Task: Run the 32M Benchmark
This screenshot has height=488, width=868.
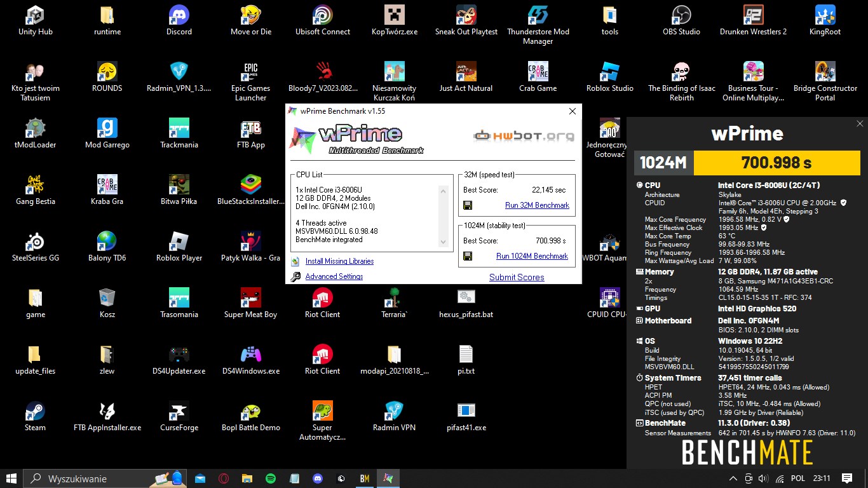Action: pos(537,205)
